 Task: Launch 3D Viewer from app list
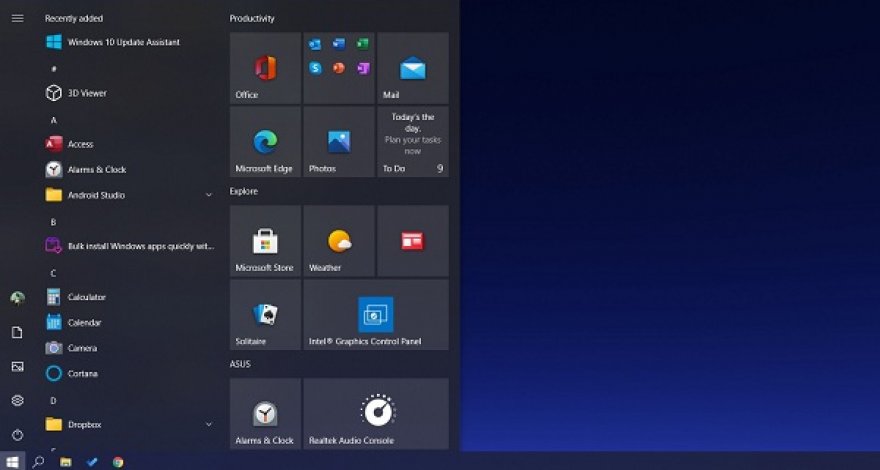coord(130,93)
